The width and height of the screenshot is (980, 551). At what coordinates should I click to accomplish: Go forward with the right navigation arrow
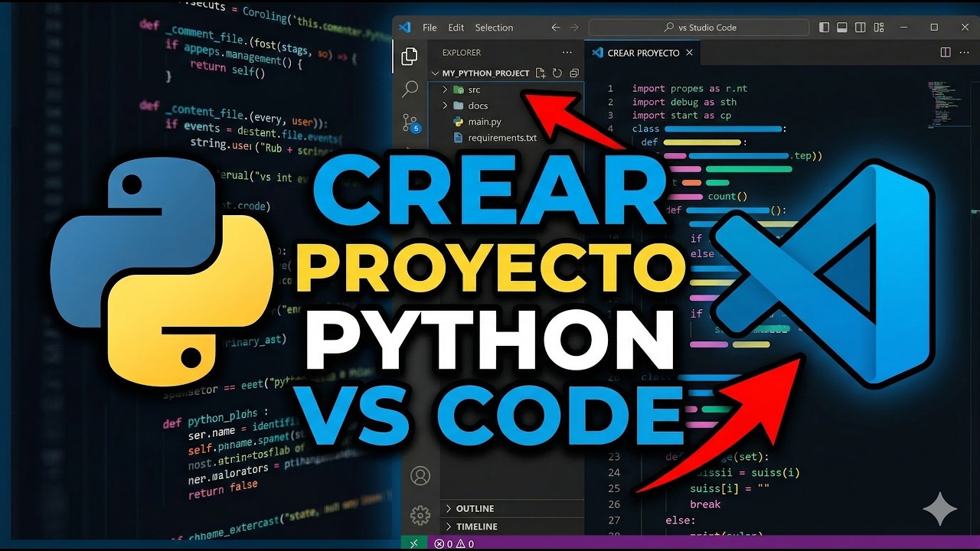[x=576, y=28]
